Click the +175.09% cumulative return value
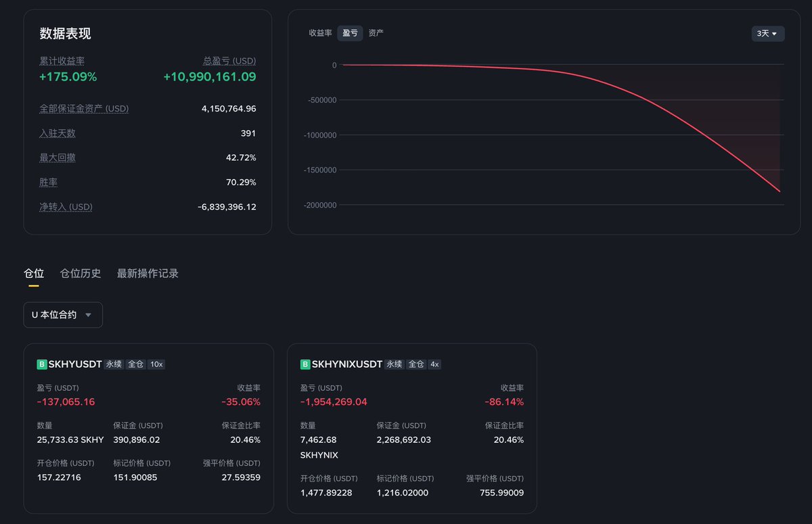812x524 pixels. click(68, 77)
